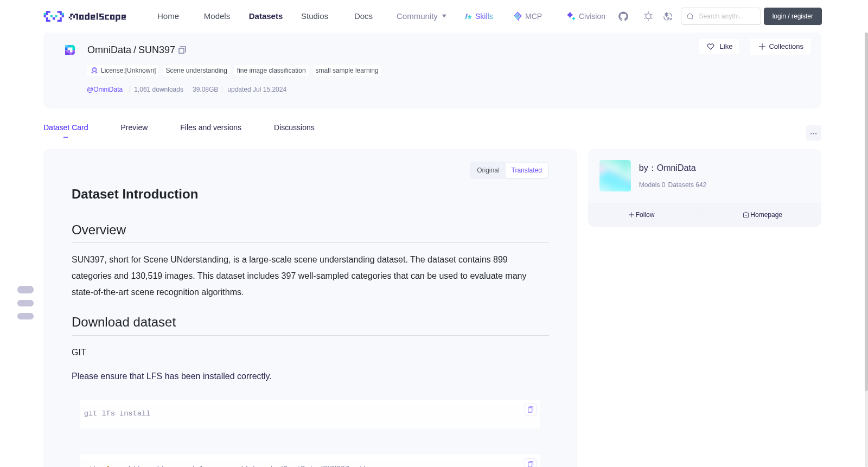Copy the git lfs install command
The height and width of the screenshot is (467, 868).
(531, 410)
